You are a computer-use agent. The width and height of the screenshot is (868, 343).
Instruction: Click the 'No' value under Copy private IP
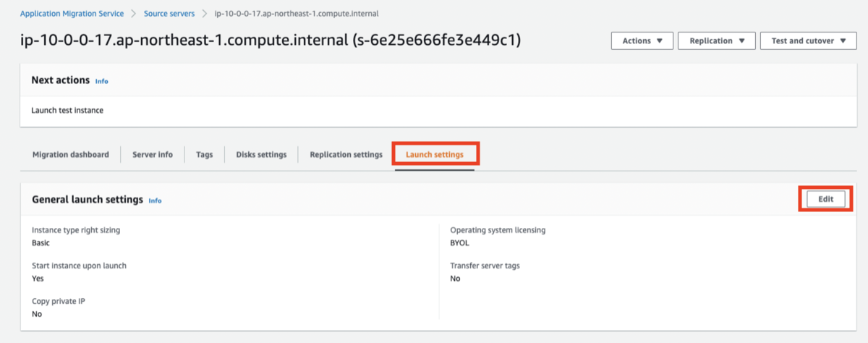(x=37, y=314)
